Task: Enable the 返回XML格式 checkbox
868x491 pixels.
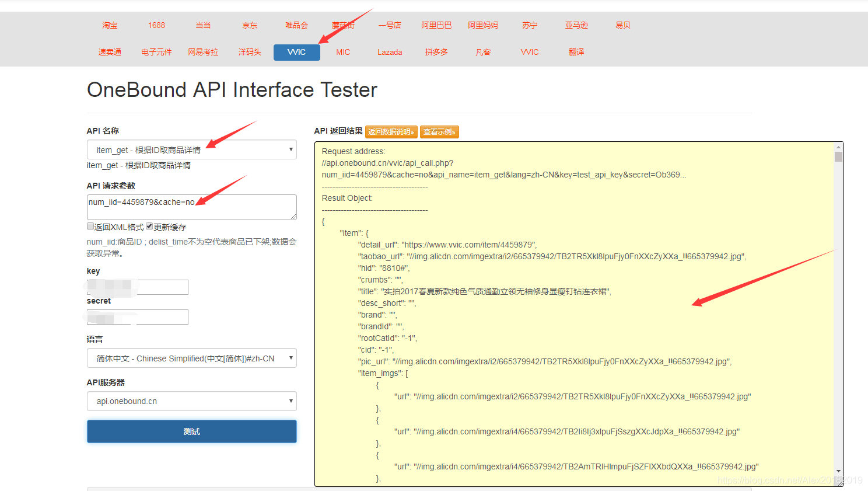Action: (90, 226)
